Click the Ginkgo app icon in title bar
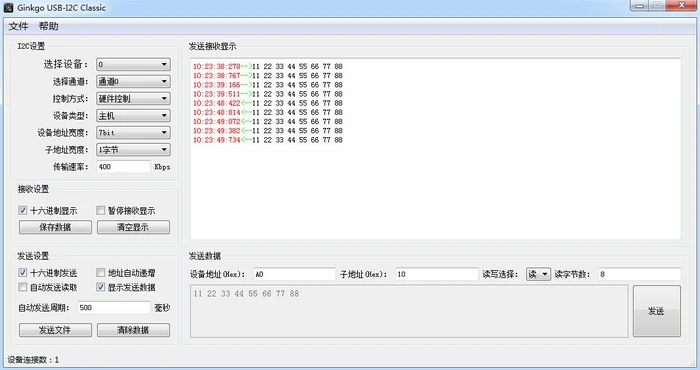This screenshot has width=700, height=370. point(8,8)
